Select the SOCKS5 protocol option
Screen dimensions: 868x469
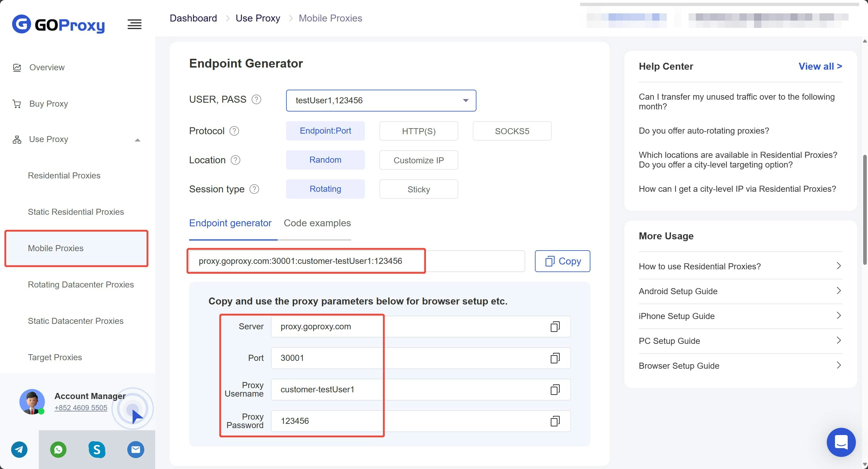(x=512, y=131)
